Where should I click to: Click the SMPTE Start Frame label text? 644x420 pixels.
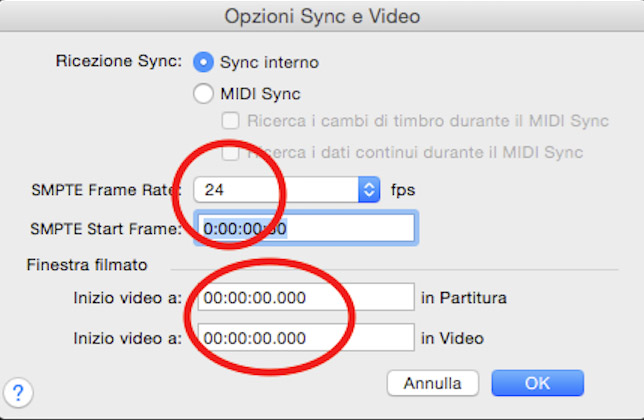[x=105, y=229]
